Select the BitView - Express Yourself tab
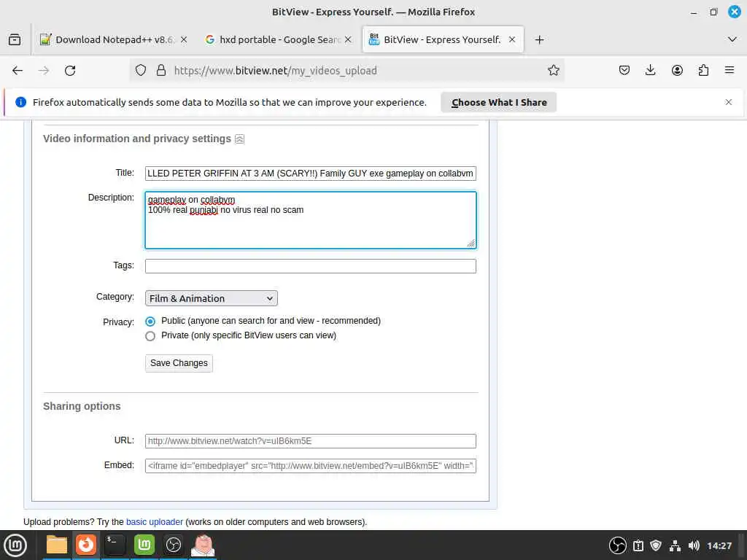747x560 pixels. [x=443, y=39]
